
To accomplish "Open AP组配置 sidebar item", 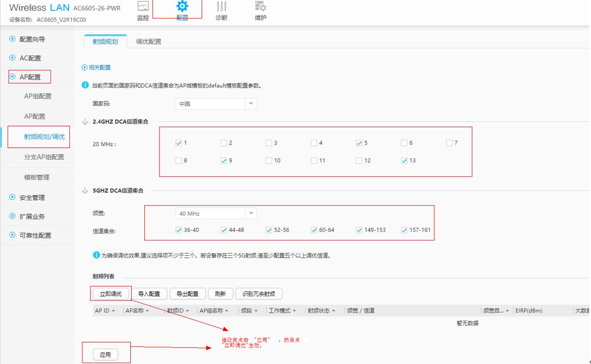I will (x=38, y=96).
